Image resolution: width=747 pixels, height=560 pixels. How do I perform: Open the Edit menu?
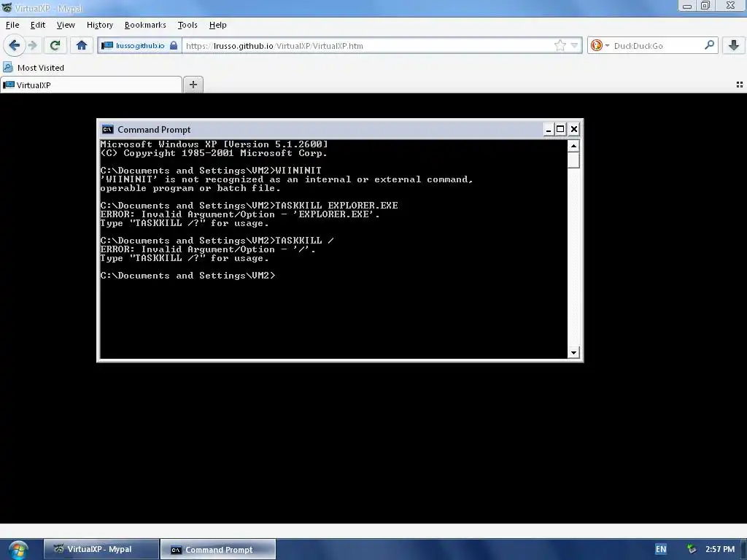point(38,25)
